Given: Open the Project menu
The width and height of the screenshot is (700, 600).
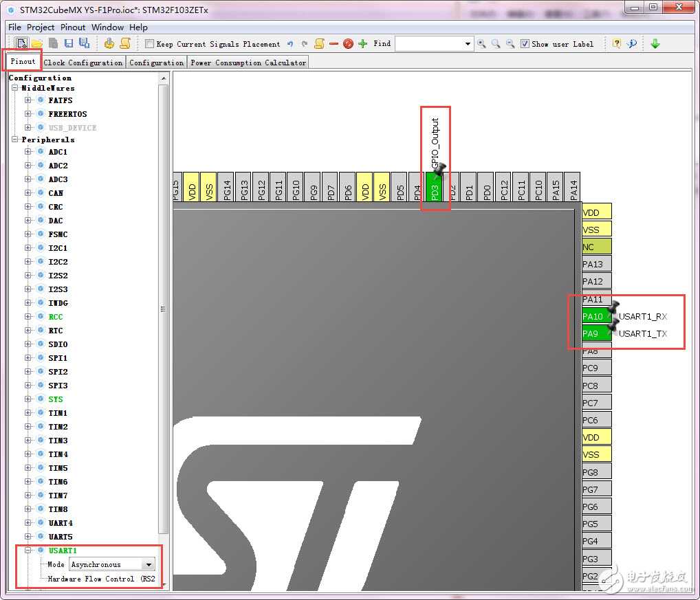Looking at the screenshot, I should point(41,27).
